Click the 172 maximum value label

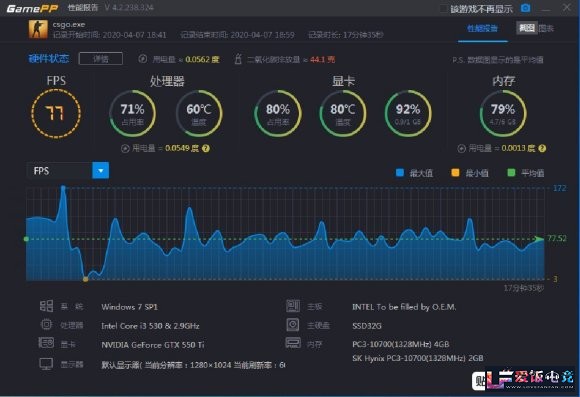(x=559, y=188)
